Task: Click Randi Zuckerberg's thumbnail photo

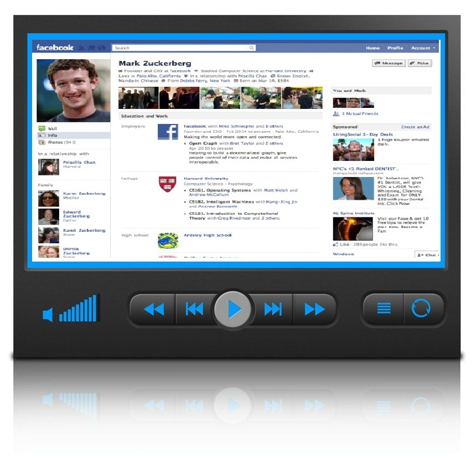Action: click(x=49, y=236)
